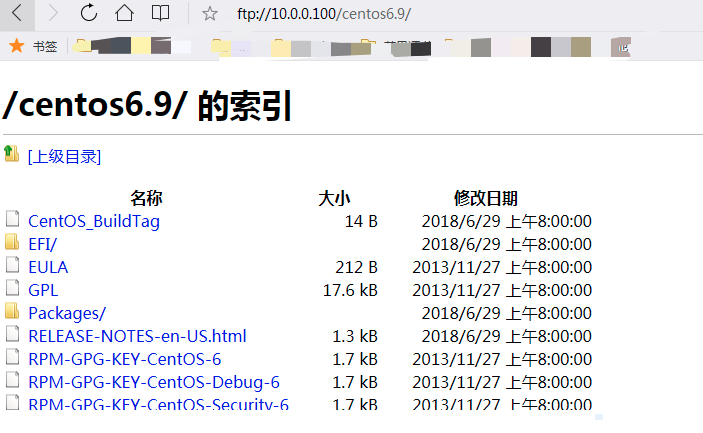This screenshot has width=703, height=433.
Task: Click the file icon beside GPL
Action: pyautogui.click(x=12, y=287)
